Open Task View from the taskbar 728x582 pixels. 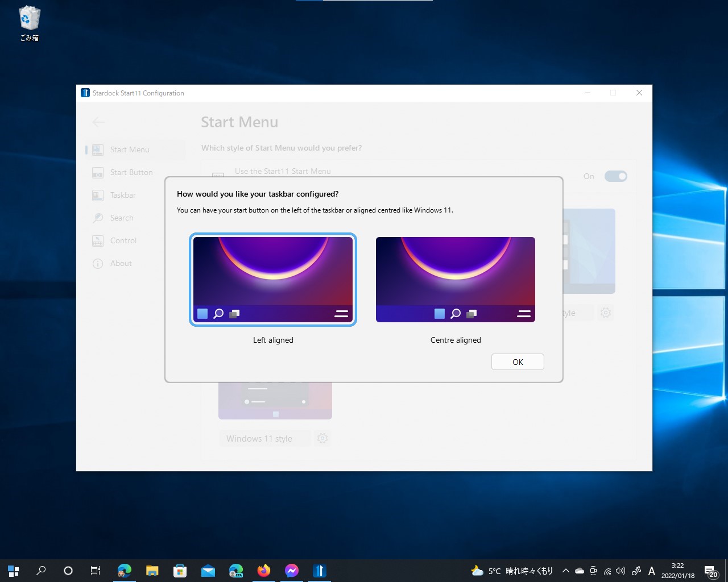(96, 571)
